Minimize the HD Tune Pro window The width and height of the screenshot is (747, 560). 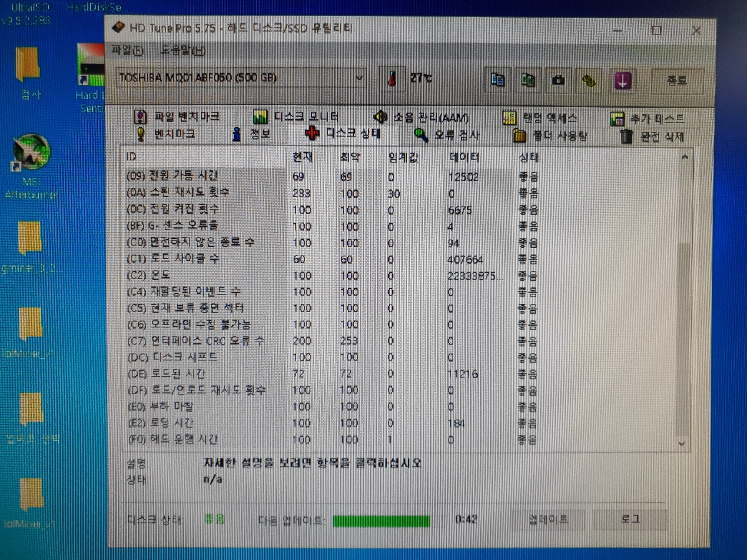coord(617,31)
